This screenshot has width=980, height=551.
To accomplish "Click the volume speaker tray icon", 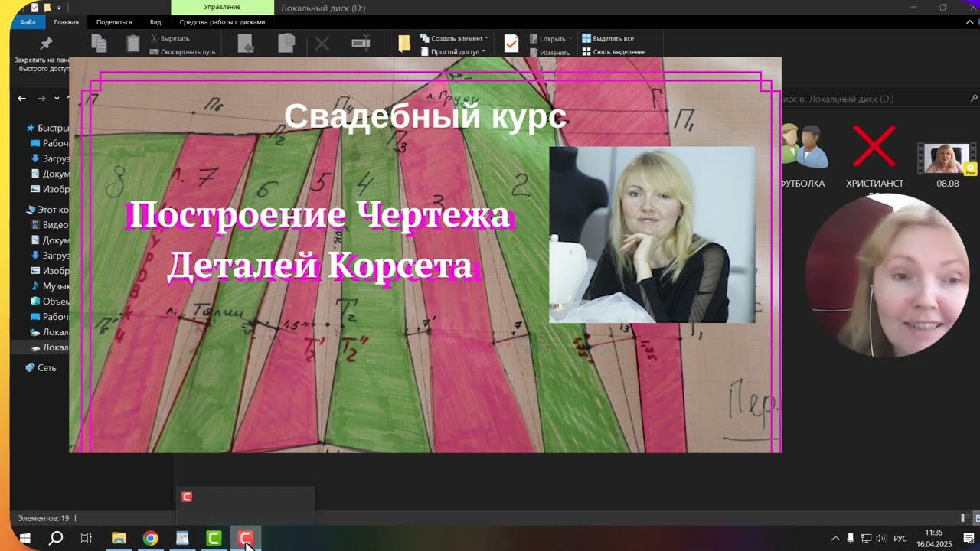I will (x=880, y=538).
